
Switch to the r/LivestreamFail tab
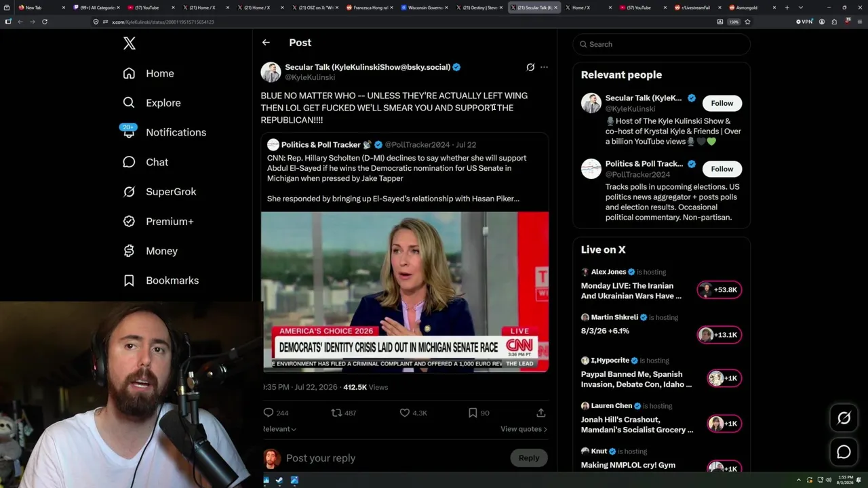pos(697,7)
